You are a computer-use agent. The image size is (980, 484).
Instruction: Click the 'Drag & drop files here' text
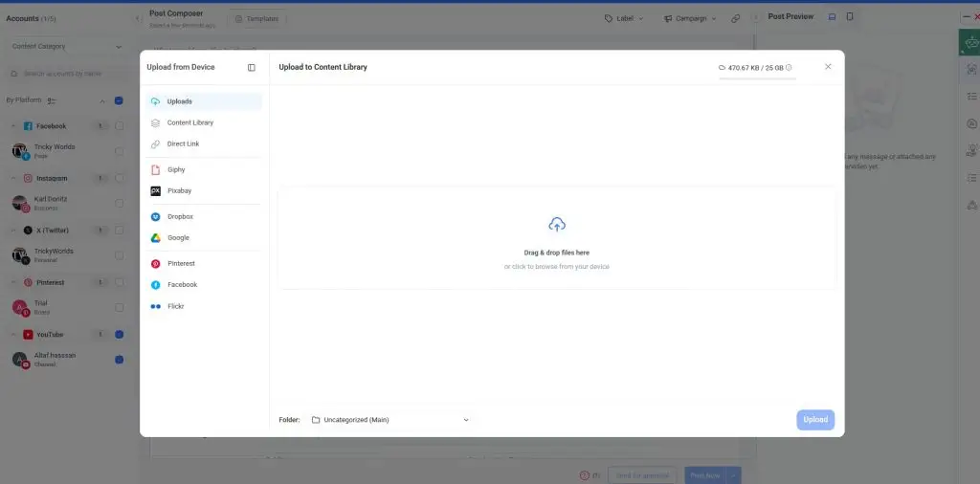pyautogui.click(x=556, y=253)
